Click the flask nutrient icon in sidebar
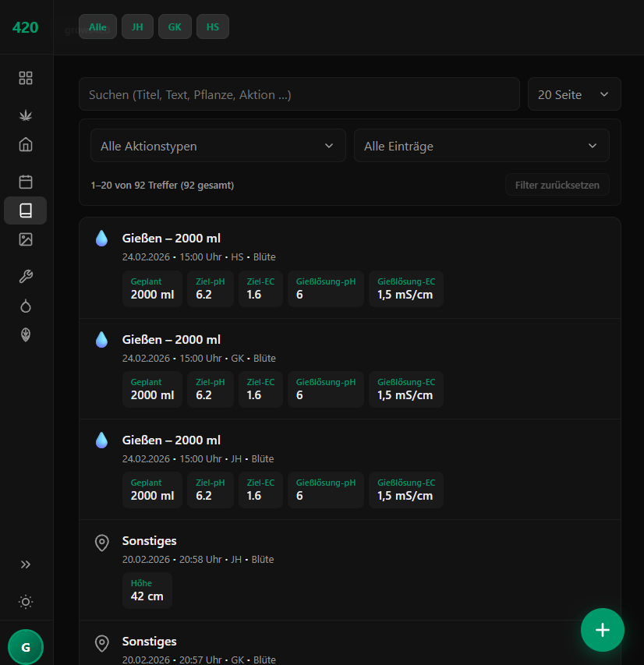The height and width of the screenshot is (665, 644). (26, 306)
